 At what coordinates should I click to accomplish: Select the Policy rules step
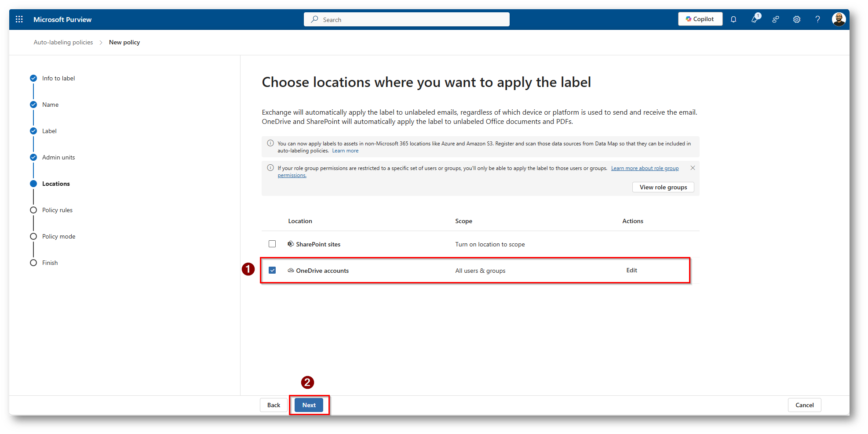click(x=57, y=210)
